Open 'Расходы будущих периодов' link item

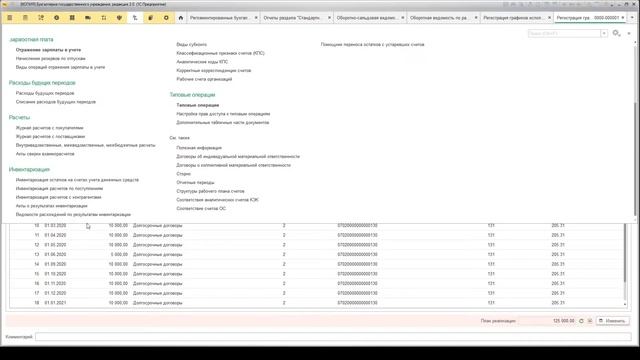coord(45,93)
